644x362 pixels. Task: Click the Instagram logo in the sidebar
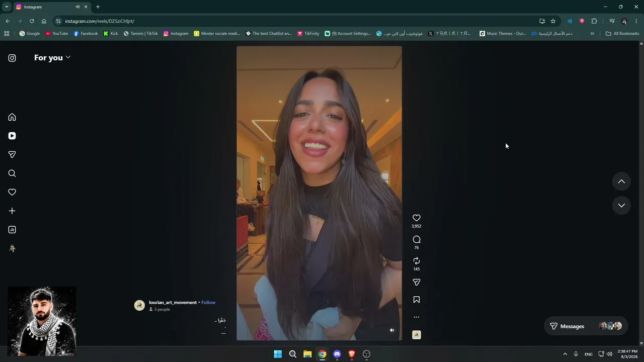pyautogui.click(x=12, y=58)
